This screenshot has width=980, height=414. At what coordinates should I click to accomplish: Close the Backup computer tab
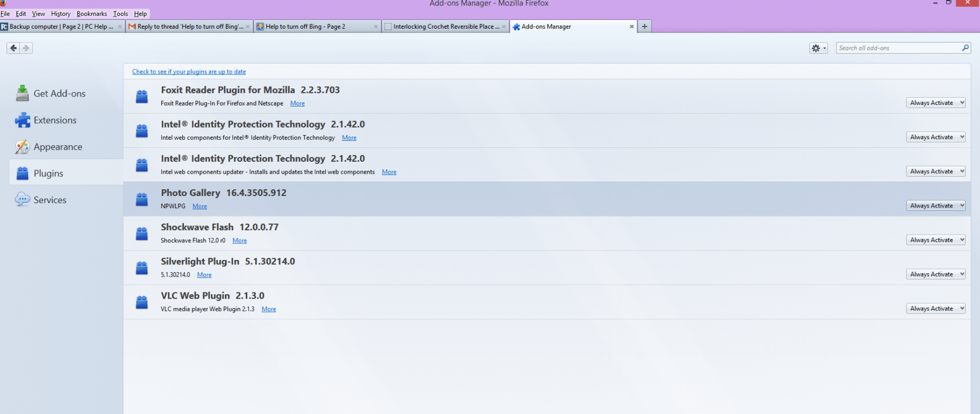(119, 26)
